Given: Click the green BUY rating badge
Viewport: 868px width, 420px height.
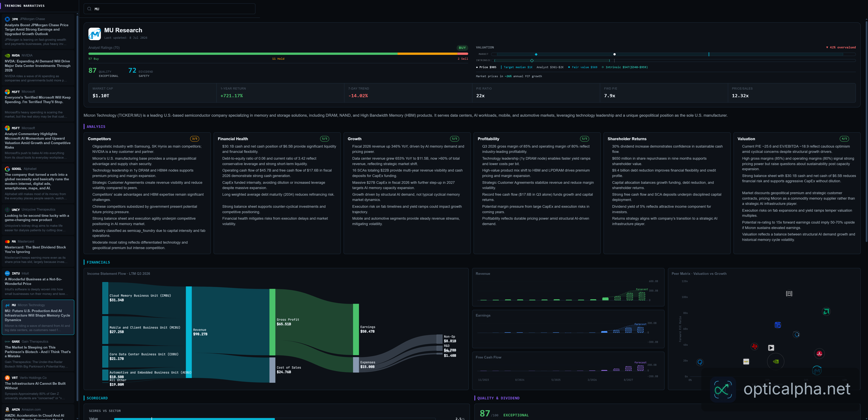Looking at the screenshot, I should point(462,48).
